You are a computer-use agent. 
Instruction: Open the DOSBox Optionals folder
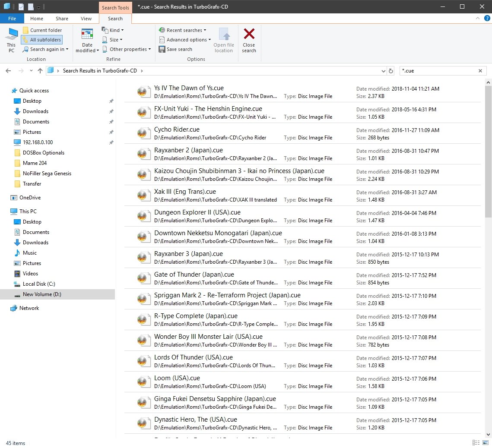(43, 153)
